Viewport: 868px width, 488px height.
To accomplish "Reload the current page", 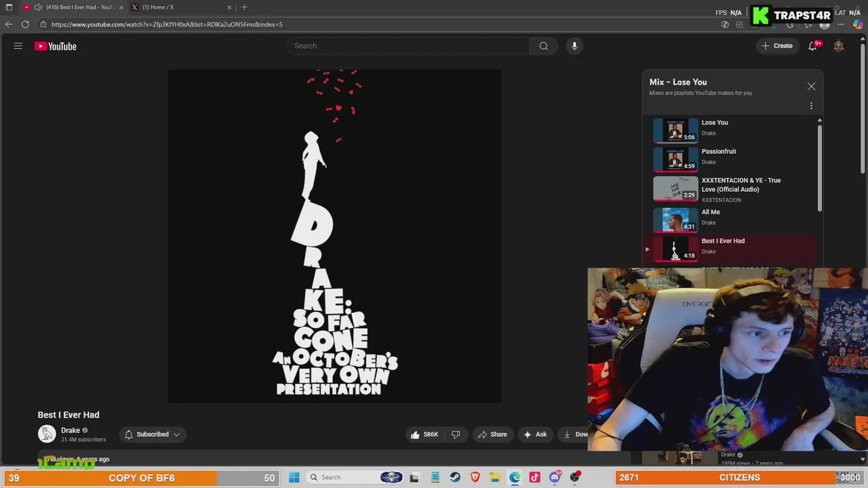I will click(25, 24).
